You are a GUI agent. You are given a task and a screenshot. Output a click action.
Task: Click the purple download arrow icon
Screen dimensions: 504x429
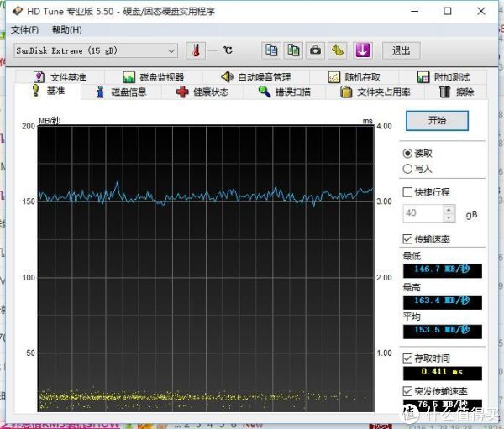tap(363, 50)
